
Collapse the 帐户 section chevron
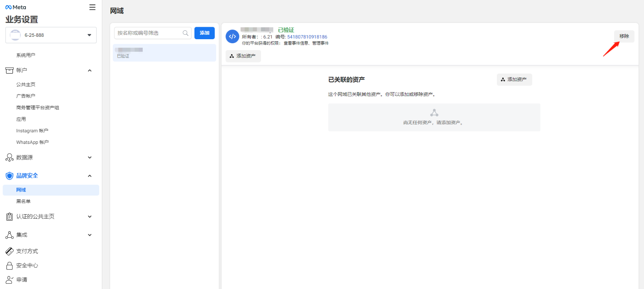coord(90,70)
